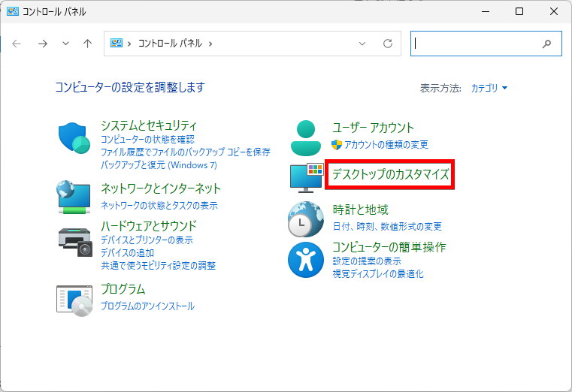This screenshot has height=392, width=572.
Task: Open コンピューターの簡単操作 category link
Action: (x=389, y=247)
